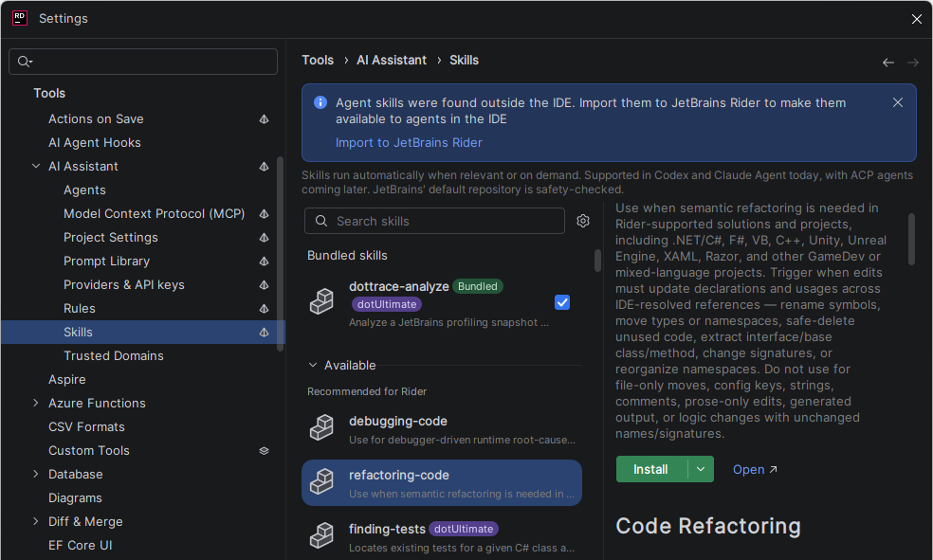Click the dotUltimate badge on finding-tests
933x560 pixels.
[464, 529]
